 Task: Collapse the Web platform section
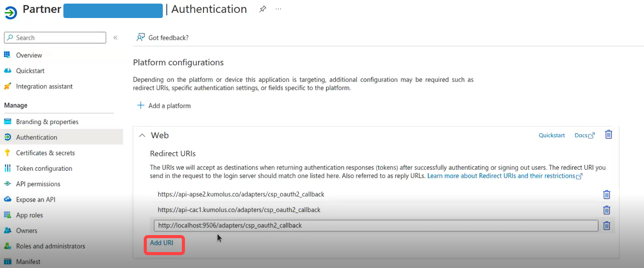click(142, 135)
